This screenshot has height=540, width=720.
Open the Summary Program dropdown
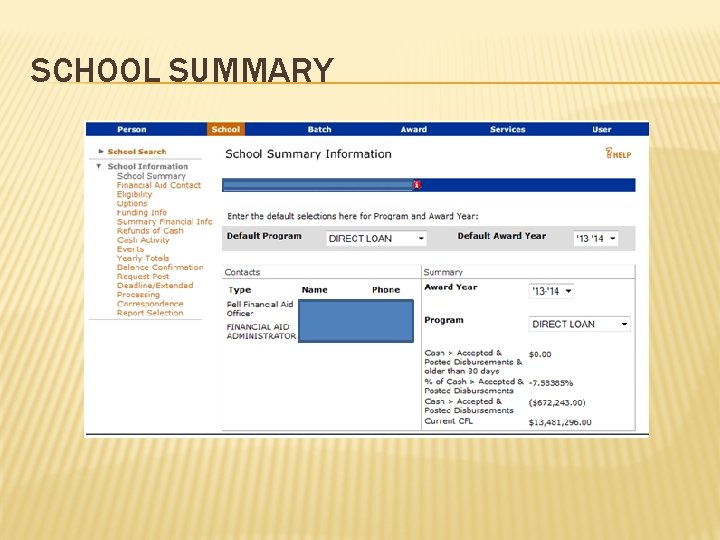coord(579,324)
